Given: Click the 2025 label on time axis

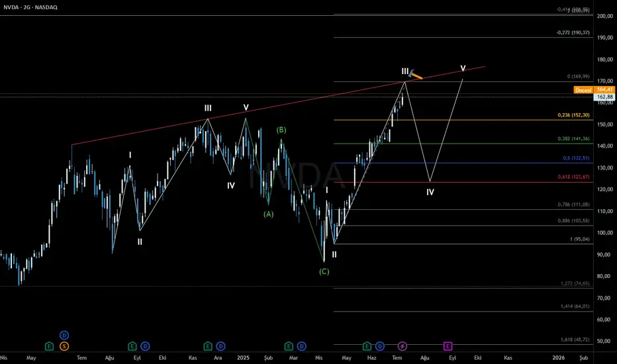Looking at the screenshot, I should tap(243, 357).
